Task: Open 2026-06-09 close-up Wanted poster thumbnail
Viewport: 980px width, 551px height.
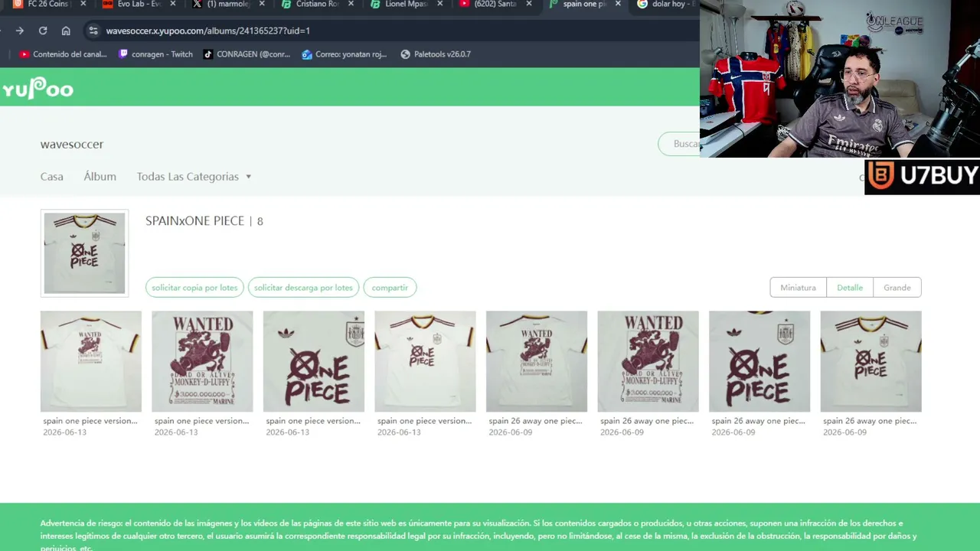Action: [648, 361]
